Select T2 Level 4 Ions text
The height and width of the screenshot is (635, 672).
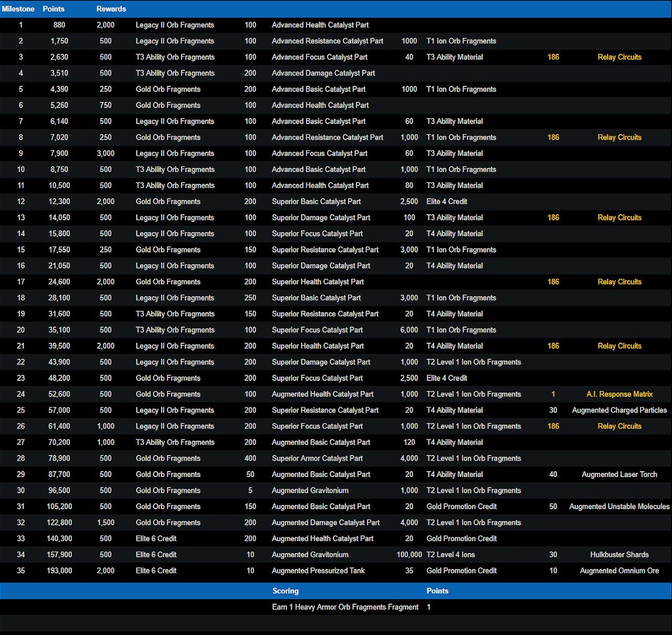click(450, 555)
